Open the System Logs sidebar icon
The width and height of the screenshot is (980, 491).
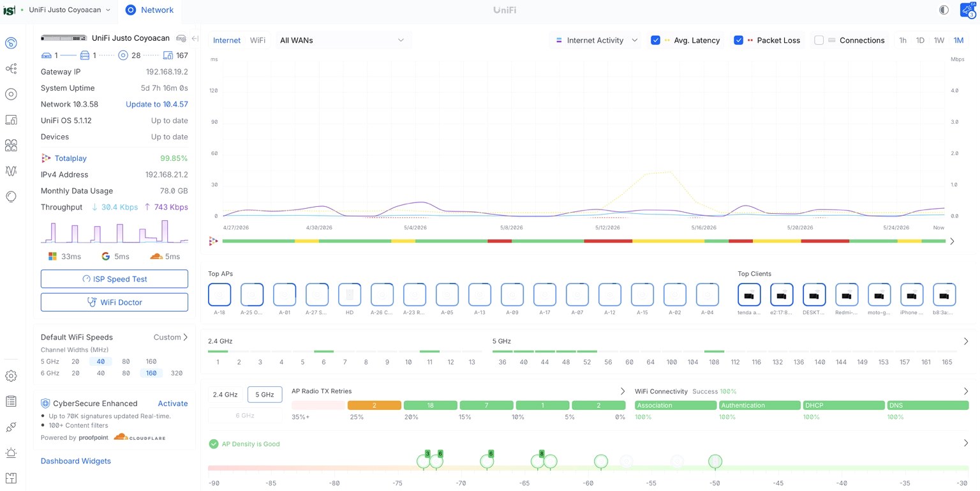pos(11,402)
